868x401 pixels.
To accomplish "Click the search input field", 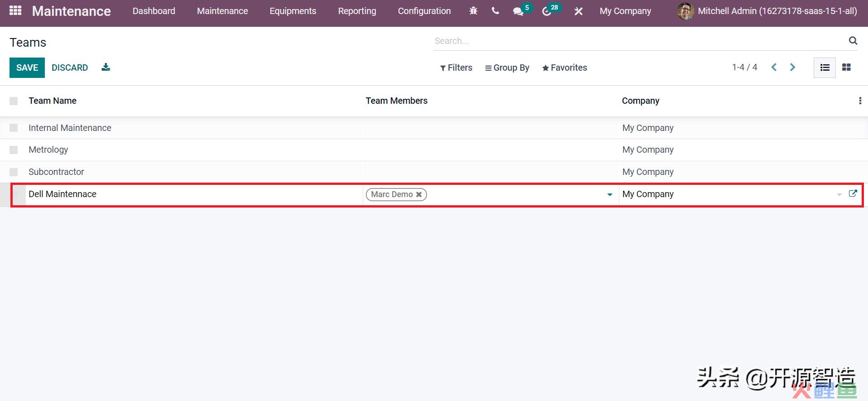I will [x=640, y=41].
